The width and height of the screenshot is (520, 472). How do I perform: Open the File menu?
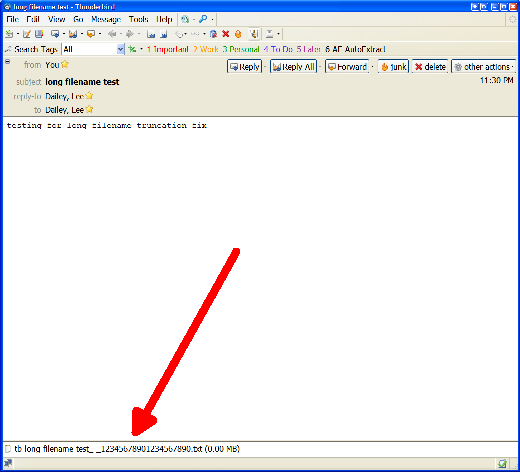tap(12, 19)
